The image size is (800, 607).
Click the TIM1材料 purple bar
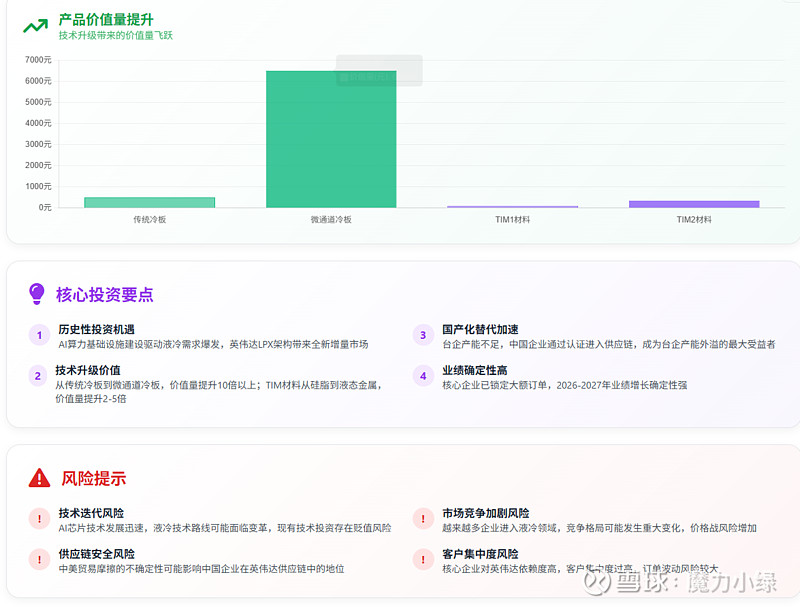[512, 207]
